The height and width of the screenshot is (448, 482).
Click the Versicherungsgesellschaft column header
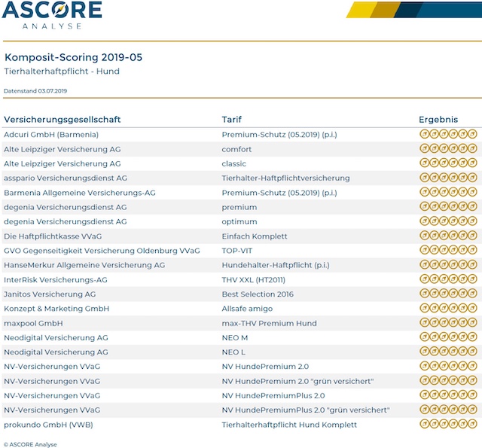[62, 120]
